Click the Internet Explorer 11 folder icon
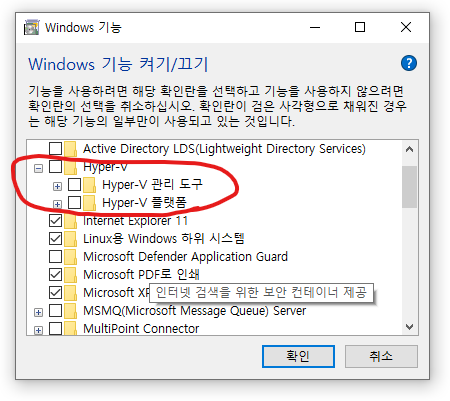The image size is (450, 401). [70, 220]
